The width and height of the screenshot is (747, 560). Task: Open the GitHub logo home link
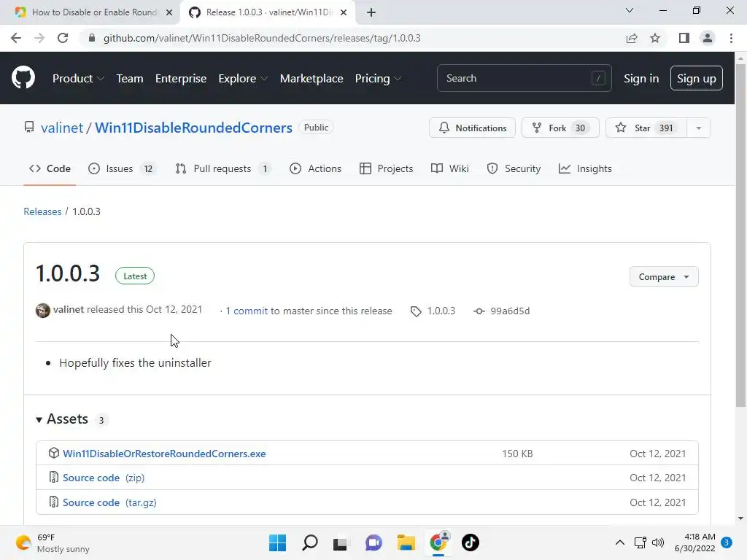(x=23, y=78)
